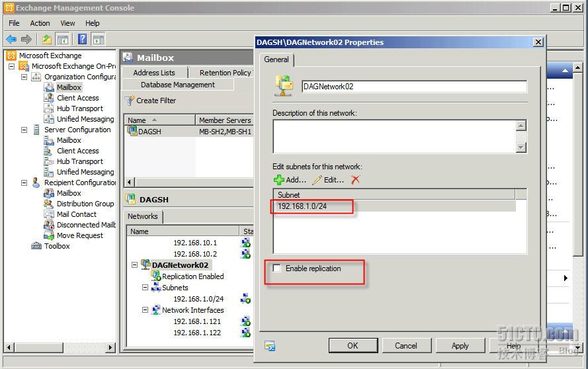Click the Recipient Configuration node icon

click(36, 183)
